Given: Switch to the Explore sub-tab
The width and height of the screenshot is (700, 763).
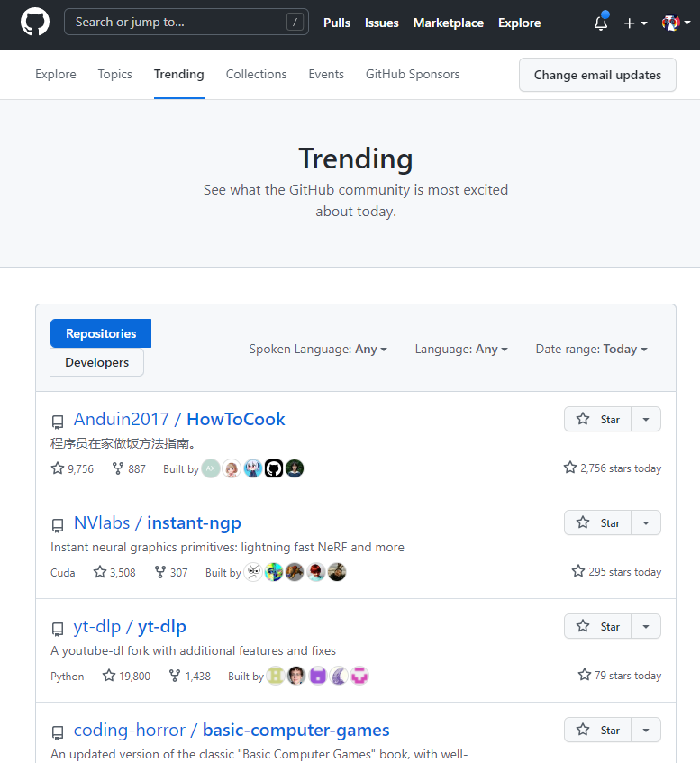Looking at the screenshot, I should 56,74.
